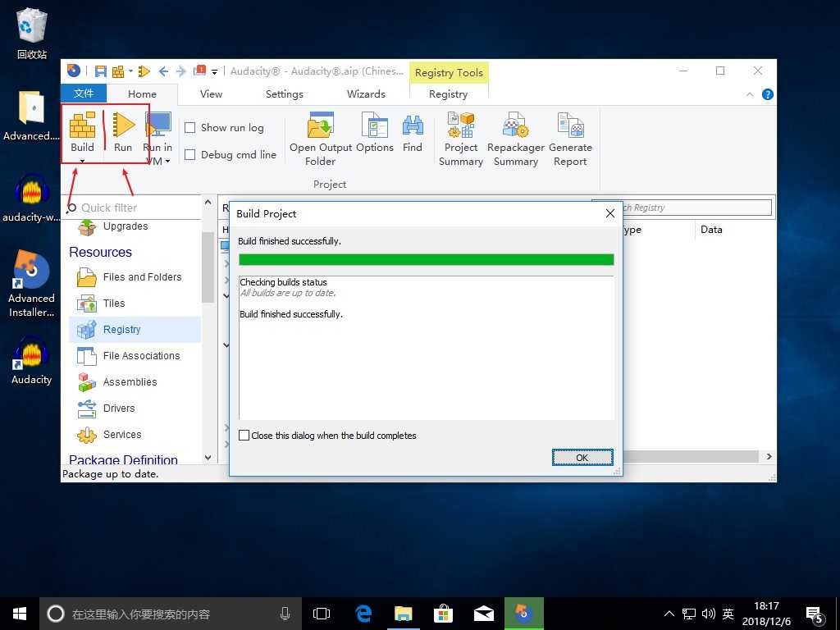Close the Build Project dialog
Screen dimensions: 840x630
(x=609, y=213)
